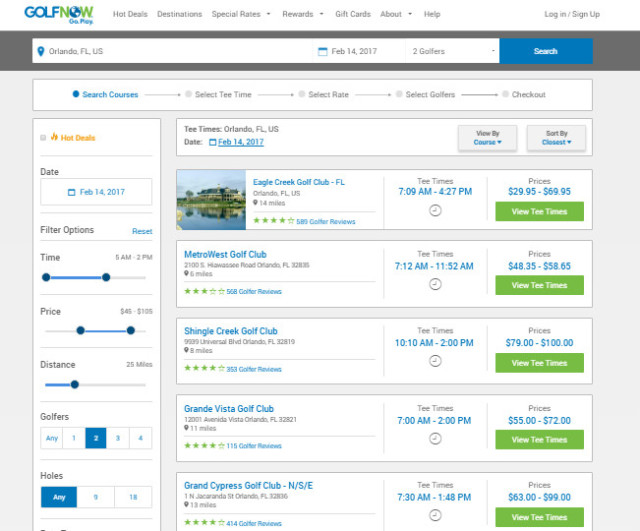The height and width of the screenshot is (531, 640).
Task: Click map pin beside 14 miles
Action: (256, 203)
